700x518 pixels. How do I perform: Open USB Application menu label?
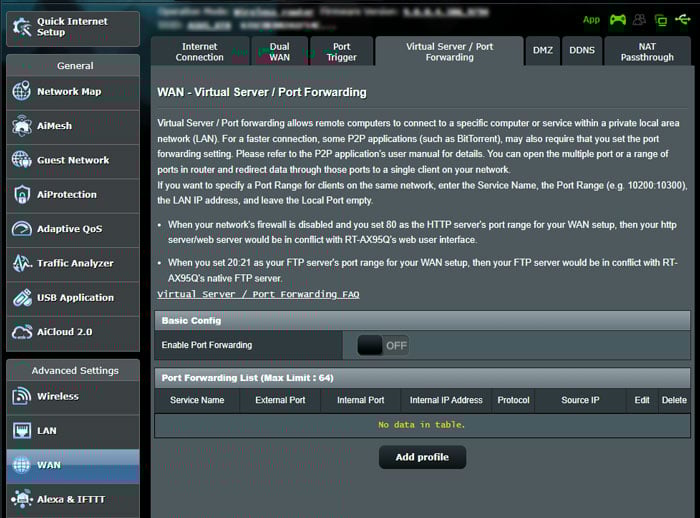pyautogui.click(x=75, y=298)
